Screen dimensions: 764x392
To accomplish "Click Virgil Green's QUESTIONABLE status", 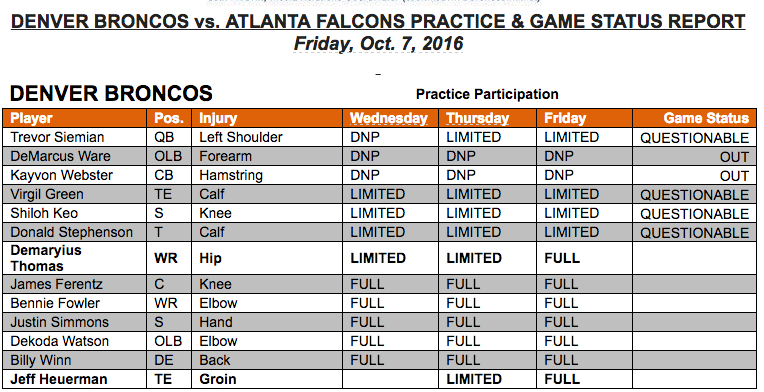I will coord(694,195).
